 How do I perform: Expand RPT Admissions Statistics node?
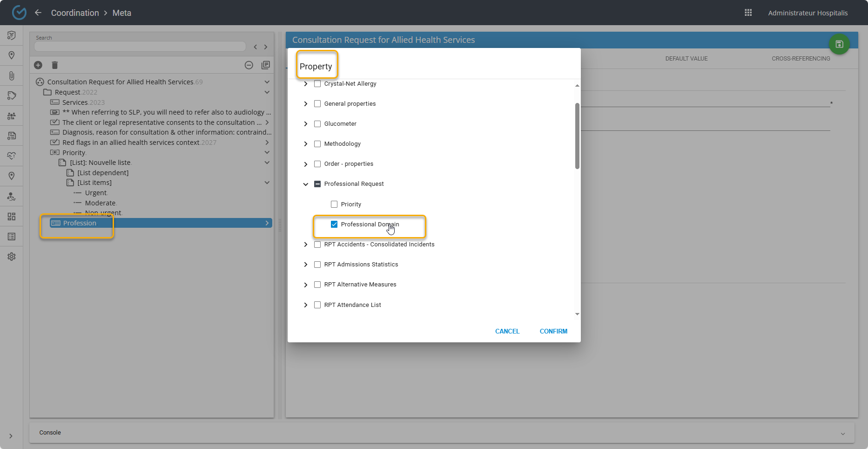[x=306, y=265]
